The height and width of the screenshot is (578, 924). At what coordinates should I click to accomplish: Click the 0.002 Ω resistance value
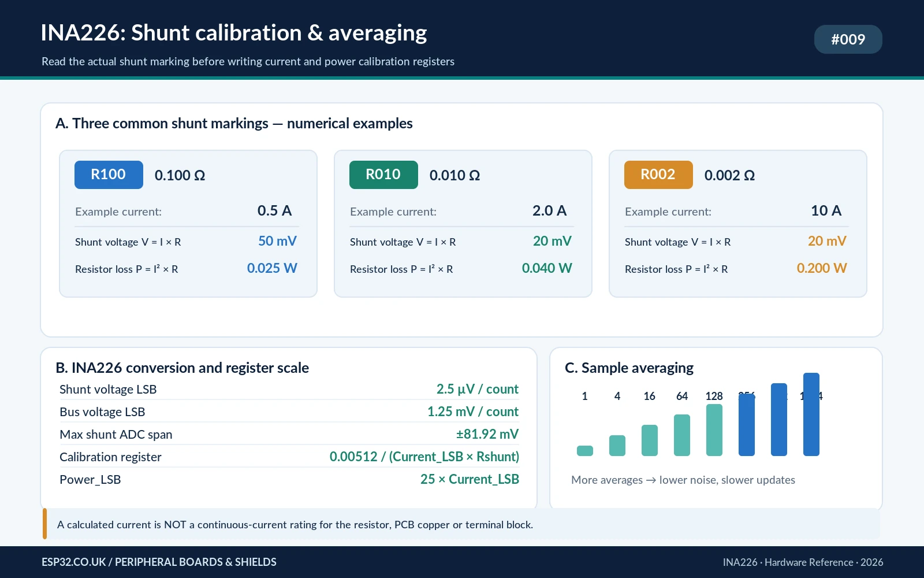[x=729, y=175]
